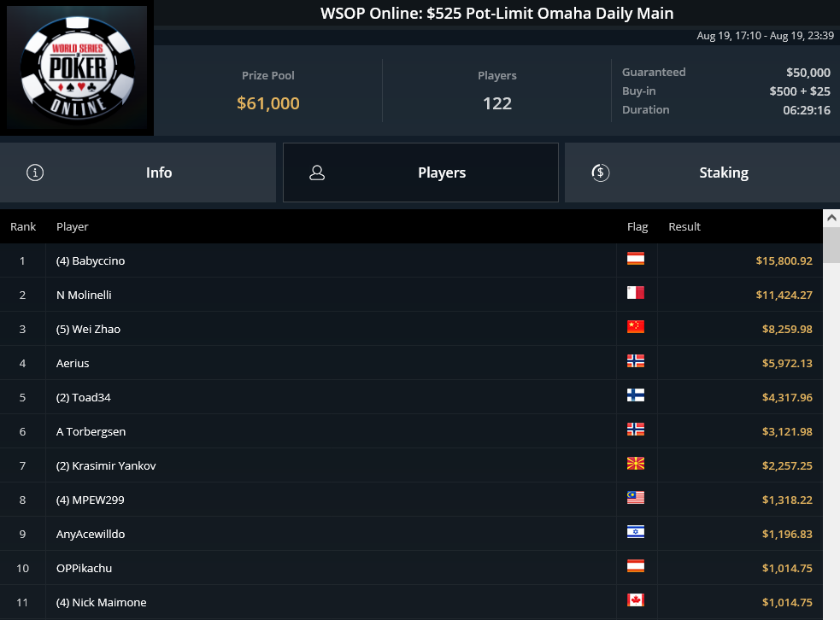Image resolution: width=840 pixels, height=620 pixels.
Task: Click the Rank column header
Action: (23, 226)
